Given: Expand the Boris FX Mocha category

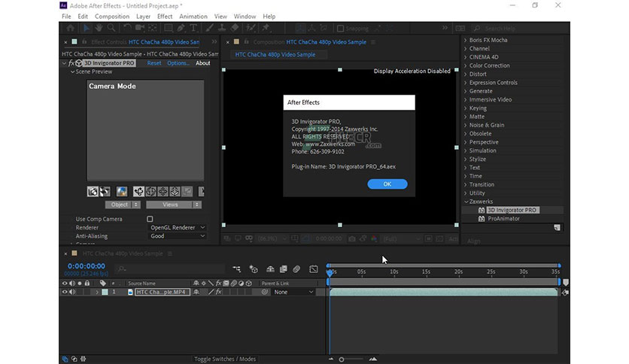Looking at the screenshot, I should click(466, 40).
